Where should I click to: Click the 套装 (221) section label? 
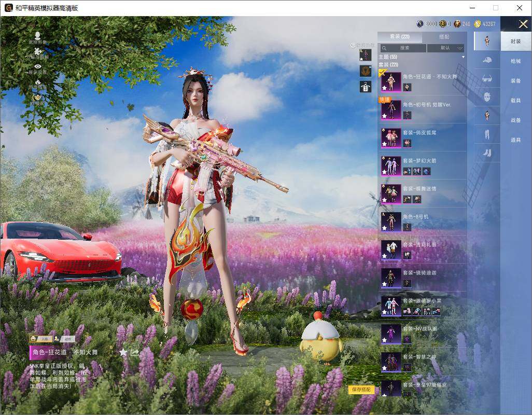pos(388,64)
